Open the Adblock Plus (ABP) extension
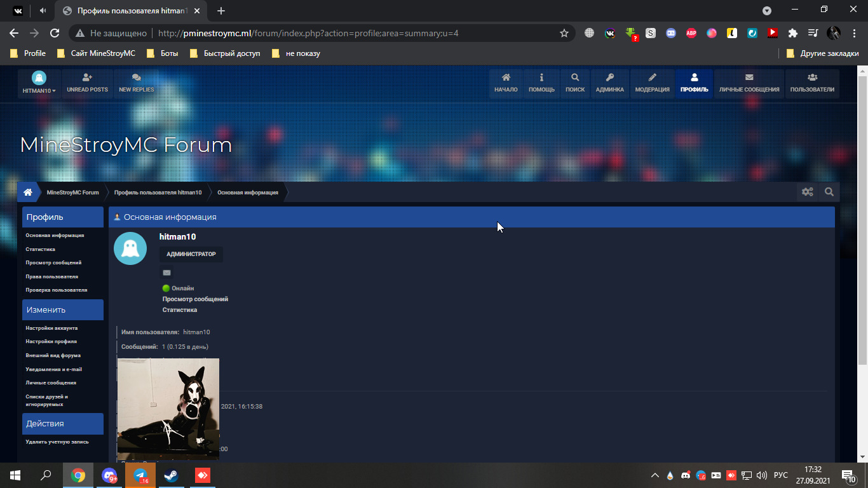The width and height of the screenshot is (868, 488). click(691, 33)
